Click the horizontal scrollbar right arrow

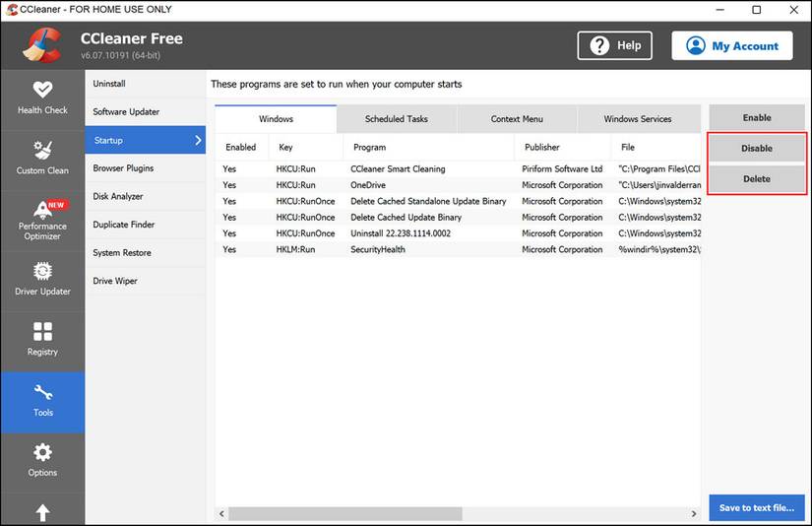(693, 513)
